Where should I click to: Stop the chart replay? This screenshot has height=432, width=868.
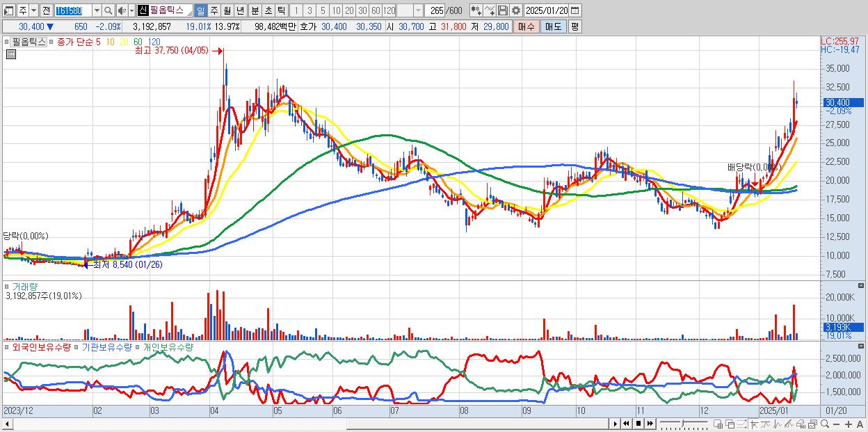tap(638, 424)
